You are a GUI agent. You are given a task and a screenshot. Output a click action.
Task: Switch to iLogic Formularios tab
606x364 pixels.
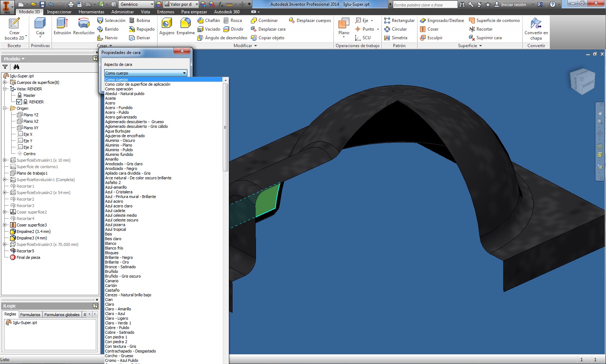point(30,315)
